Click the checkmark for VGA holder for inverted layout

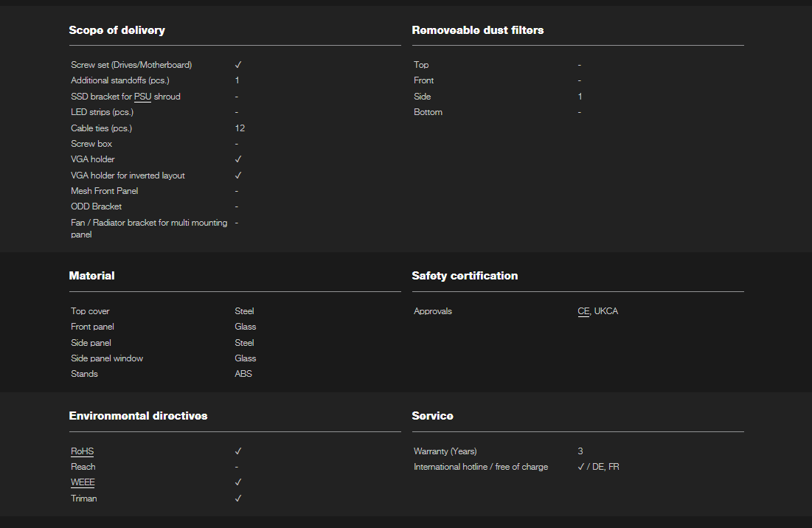tap(238, 176)
